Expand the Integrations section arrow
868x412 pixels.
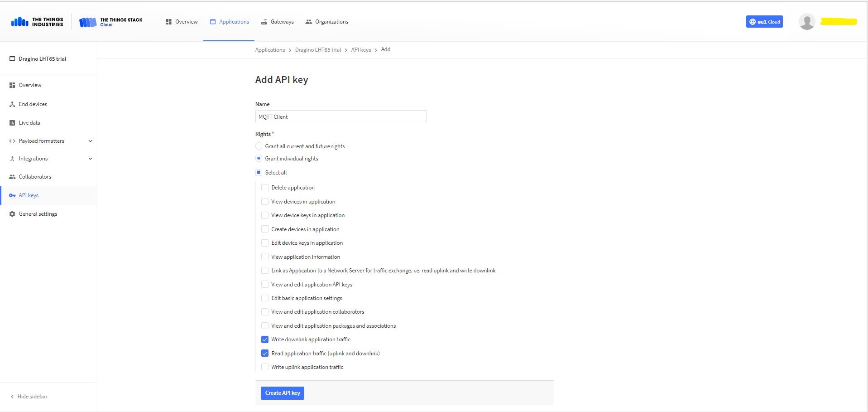click(90, 159)
